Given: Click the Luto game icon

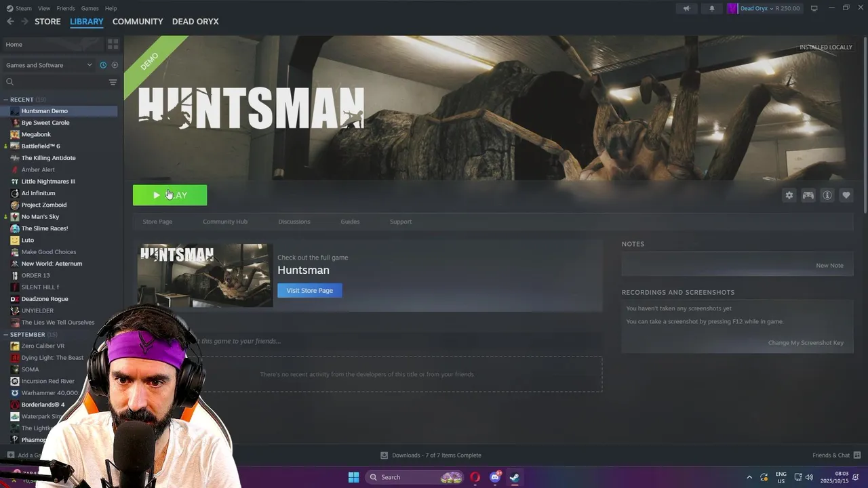Looking at the screenshot, I should pos(15,240).
